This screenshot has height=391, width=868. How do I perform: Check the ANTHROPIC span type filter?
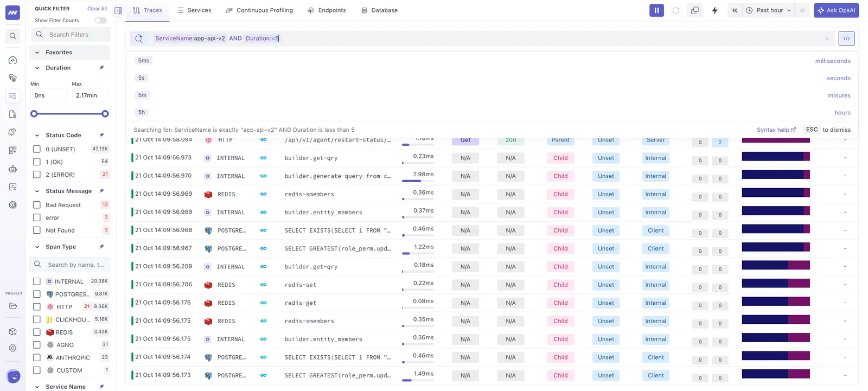(37, 357)
